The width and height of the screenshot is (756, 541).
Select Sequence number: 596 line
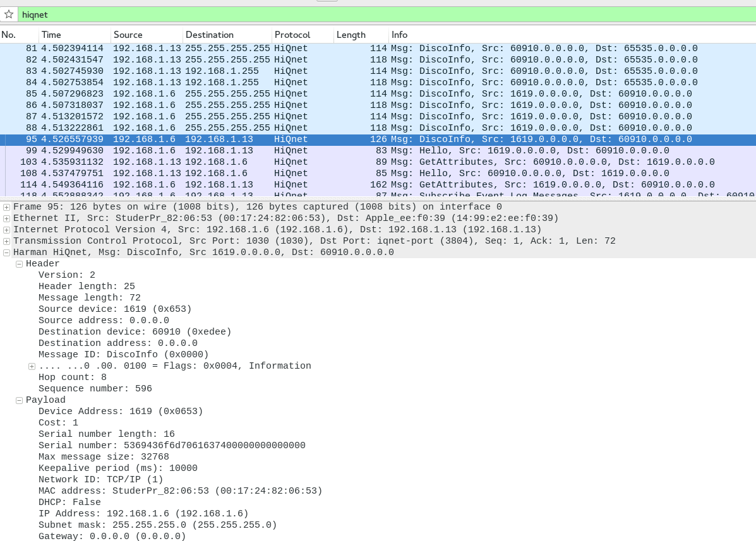point(95,389)
